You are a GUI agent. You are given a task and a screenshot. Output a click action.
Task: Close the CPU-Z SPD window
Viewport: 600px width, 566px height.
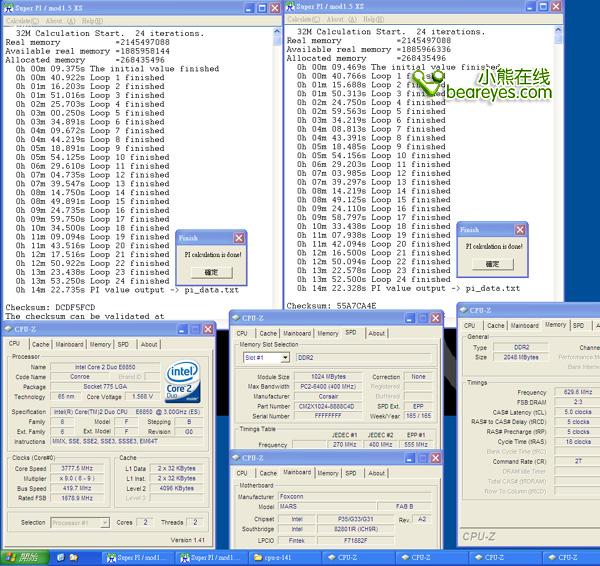tap(435, 318)
